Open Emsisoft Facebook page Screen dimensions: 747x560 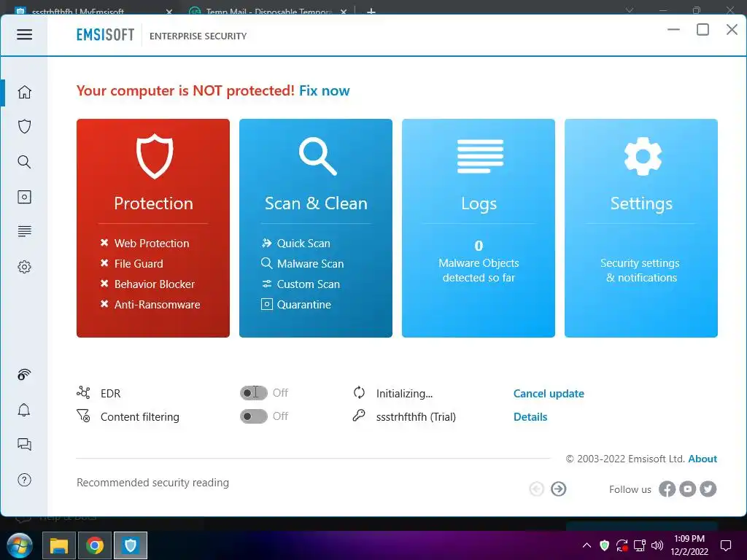[667, 489]
